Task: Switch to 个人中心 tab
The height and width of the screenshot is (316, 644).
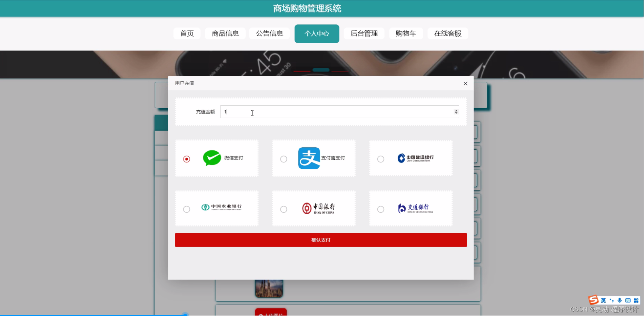Action: coord(317,34)
